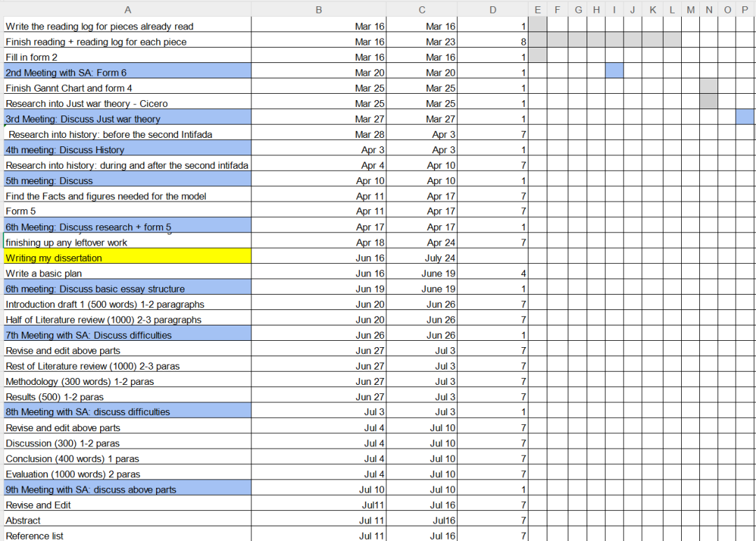Select the duration cell showing 8
This screenshot has height=541, width=756.
click(x=493, y=42)
